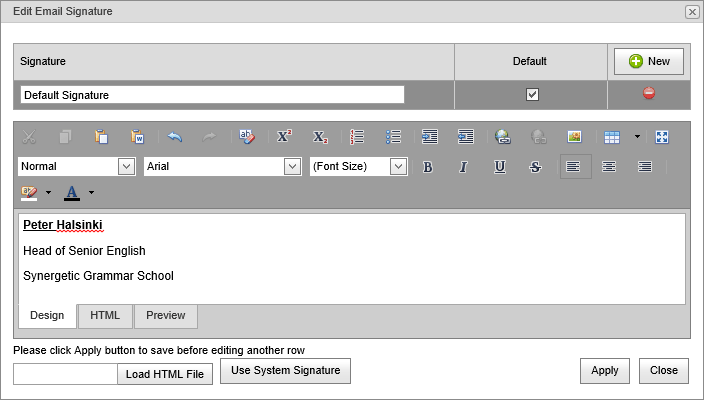Screen dimensions: 704x400
Task: Click the HTML file path field
Action: tap(66, 374)
